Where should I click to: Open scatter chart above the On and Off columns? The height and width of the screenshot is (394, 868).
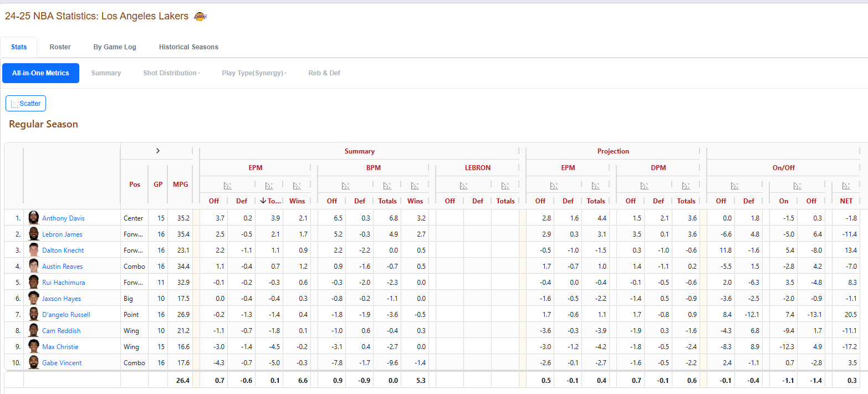pyautogui.click(x=798, y=186)
